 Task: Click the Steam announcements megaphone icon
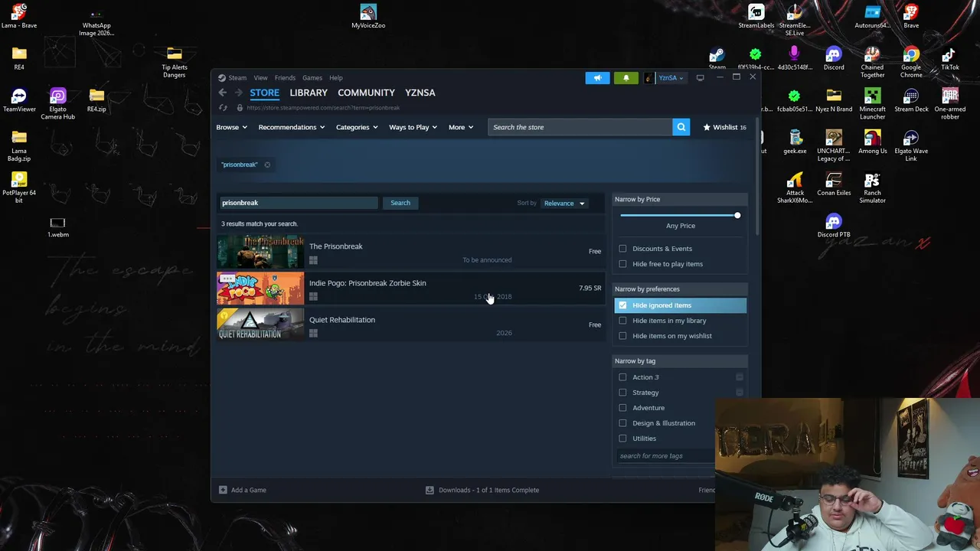pyautogui.click(x=597, y=77)
